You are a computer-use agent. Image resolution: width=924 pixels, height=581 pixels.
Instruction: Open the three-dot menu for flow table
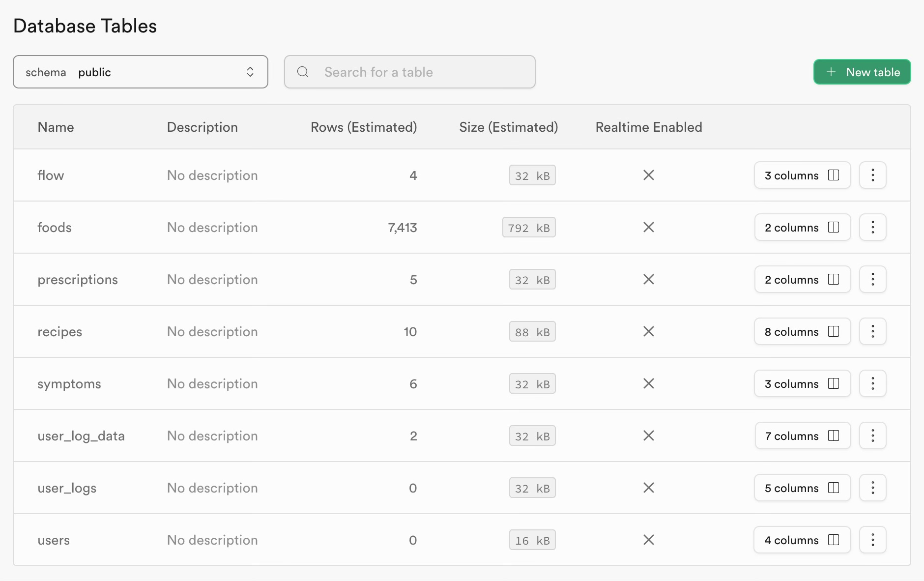pyautogui.click(x=872, y=175)
